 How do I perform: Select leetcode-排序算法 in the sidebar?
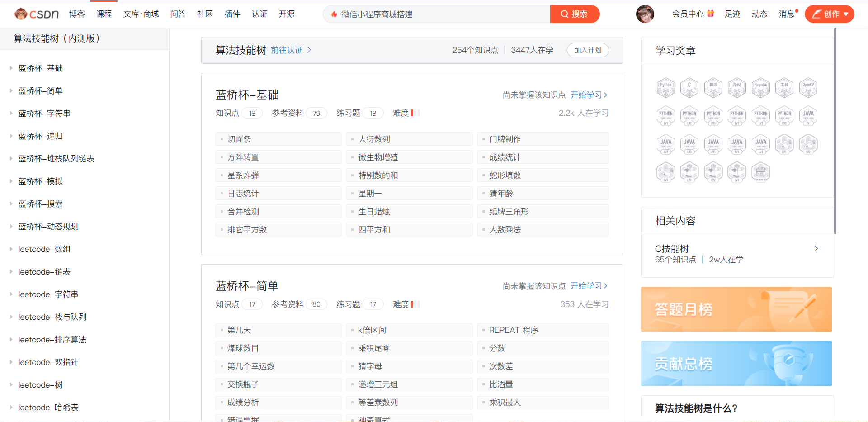click(52, 340)
